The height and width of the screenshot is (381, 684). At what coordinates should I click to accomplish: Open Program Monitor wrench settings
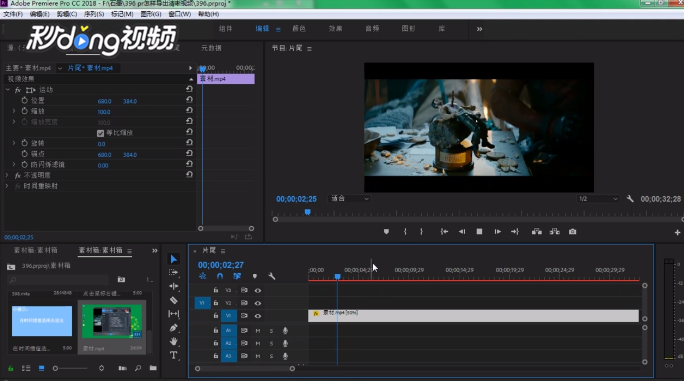pyautogui.click(x=630, y=199)
